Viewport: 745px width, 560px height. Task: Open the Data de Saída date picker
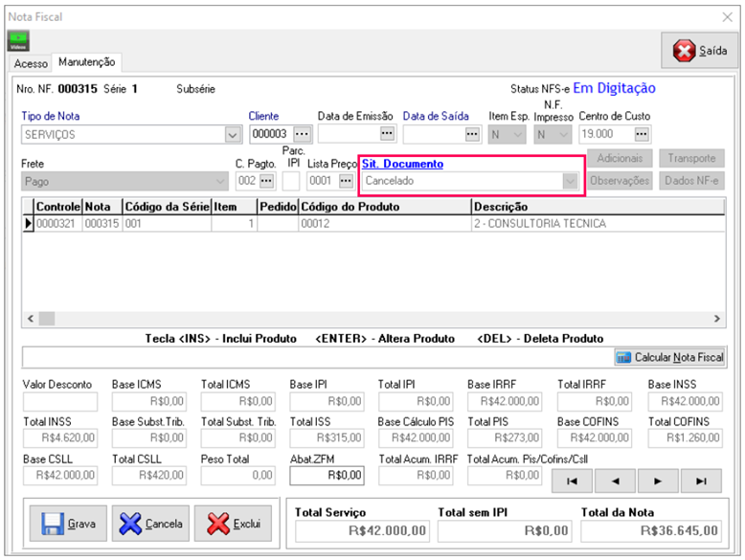click(x=471, y=134)
